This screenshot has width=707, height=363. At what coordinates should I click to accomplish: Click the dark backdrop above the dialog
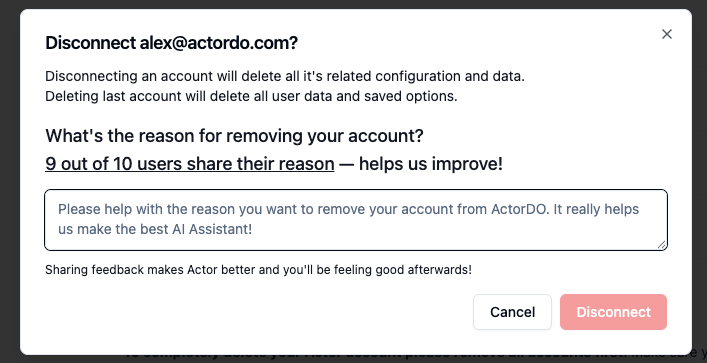click(354, 4)
